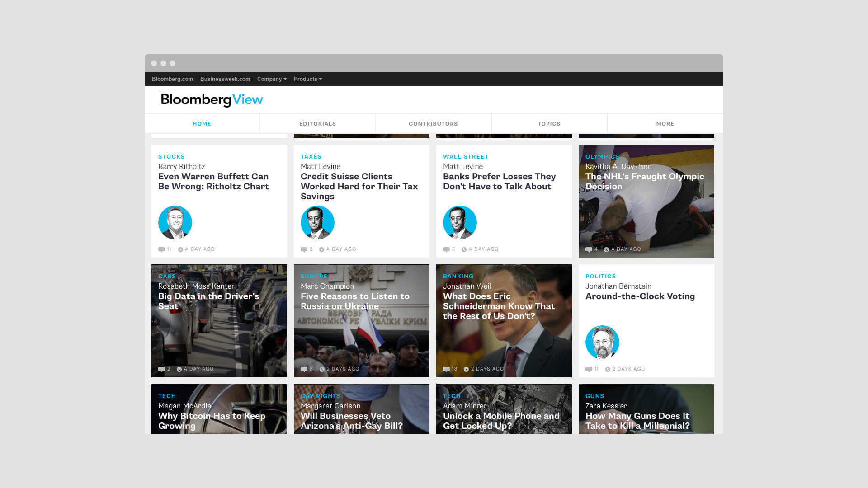Click comment icon on Eric Schneiderman card

[446, 369]
